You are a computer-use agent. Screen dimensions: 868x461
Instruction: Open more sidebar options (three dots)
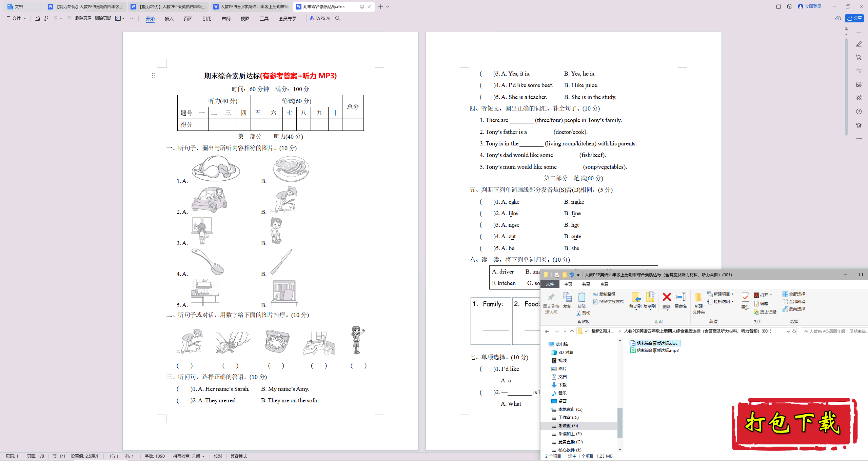click(x=859, y=139)
